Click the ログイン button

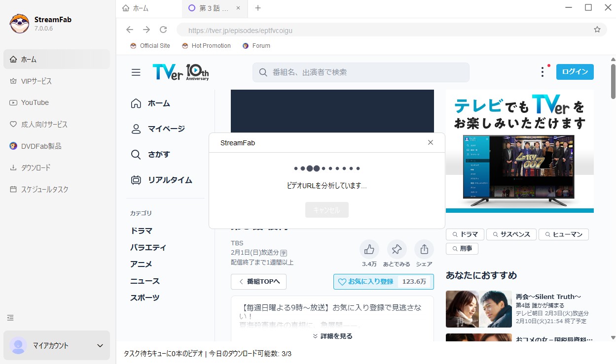(x=575, y=71)
